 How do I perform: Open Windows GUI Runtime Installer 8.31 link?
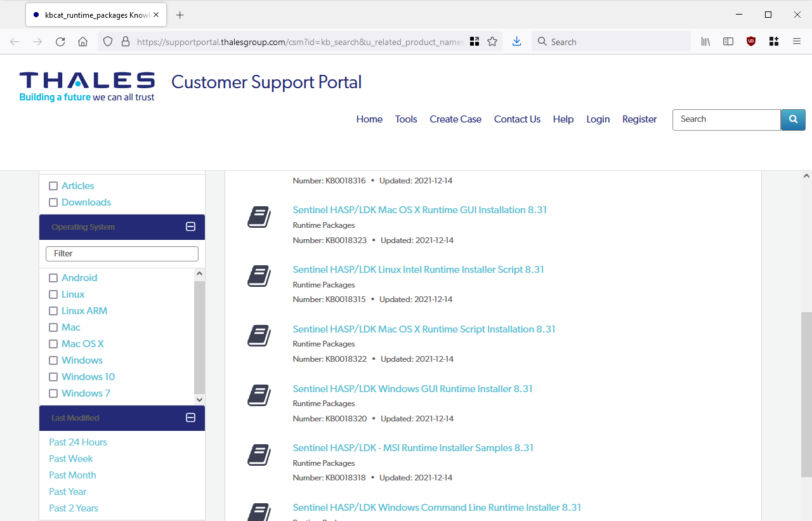pos(413,389)
